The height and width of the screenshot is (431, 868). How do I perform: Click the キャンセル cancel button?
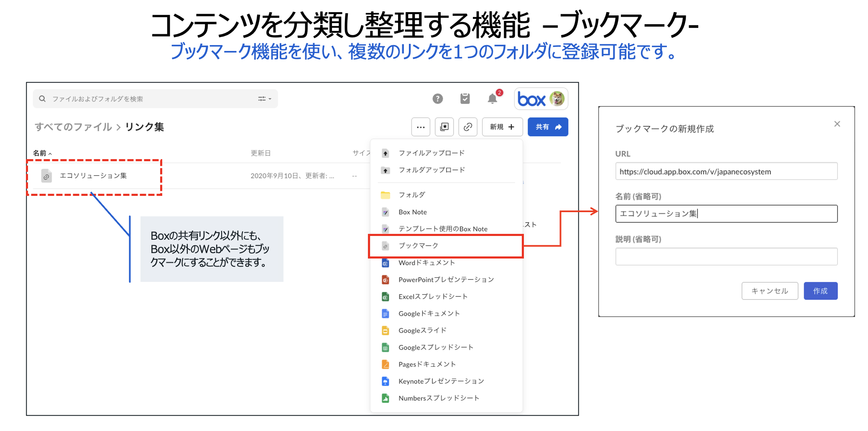(x=769, y=291)
